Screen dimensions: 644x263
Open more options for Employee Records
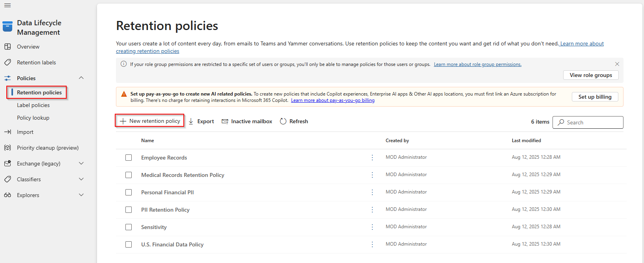click(372, 158)
